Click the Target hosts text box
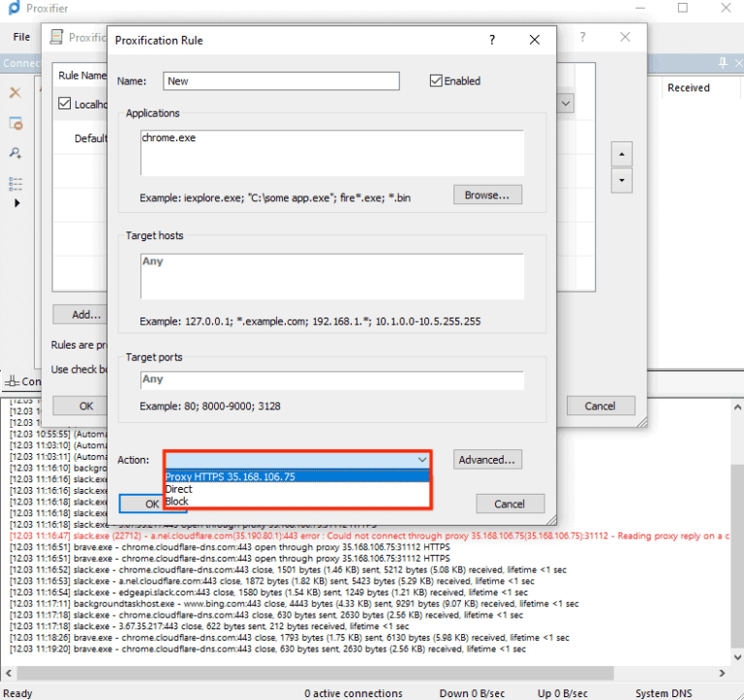744x700 pixels. [331, 276]
